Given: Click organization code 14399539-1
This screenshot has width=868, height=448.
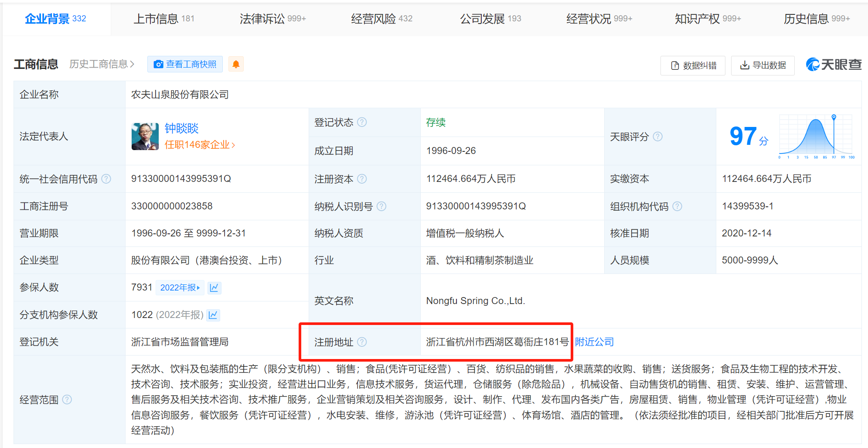Looking at the screenshot, I should 748,206.
